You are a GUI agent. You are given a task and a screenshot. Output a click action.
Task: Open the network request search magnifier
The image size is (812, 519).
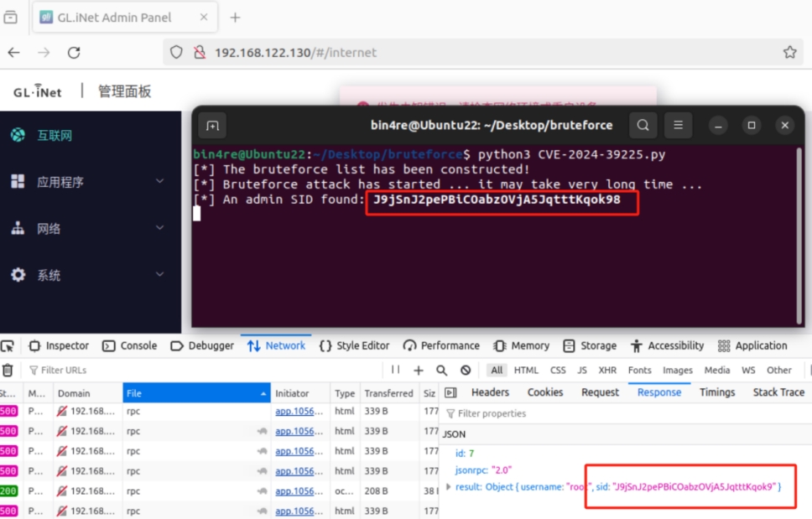(x=442, y=370)
